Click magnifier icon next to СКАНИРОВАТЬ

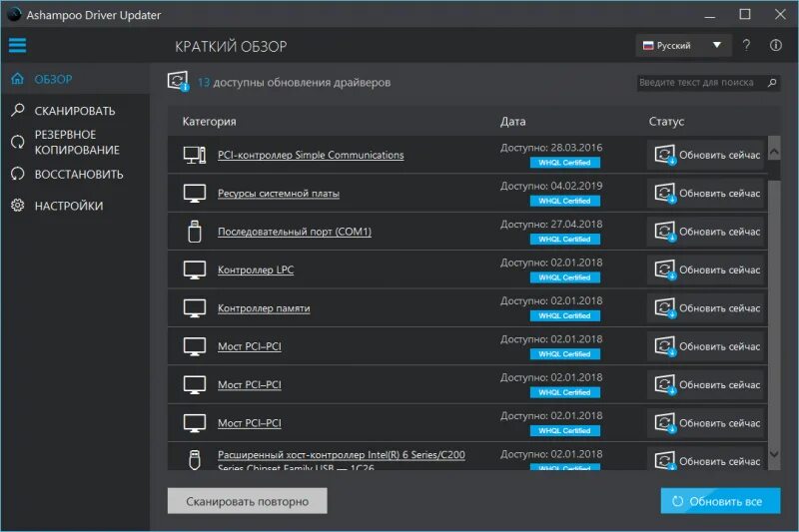(x=17, y=110)
